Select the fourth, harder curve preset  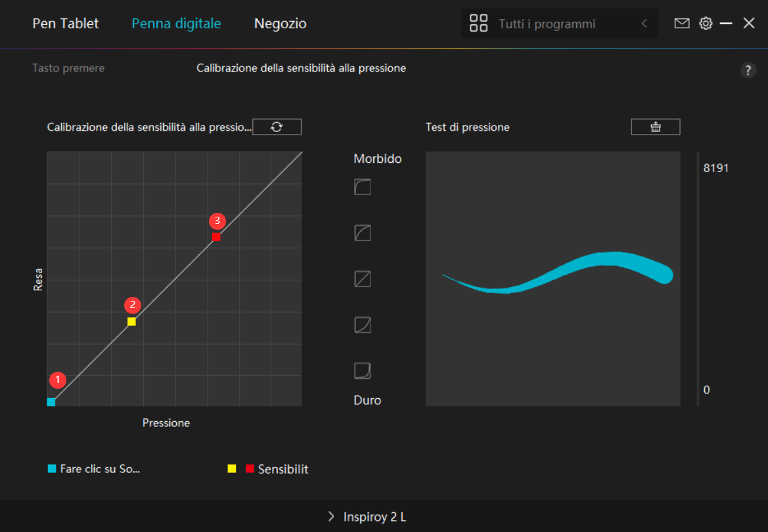363,325
